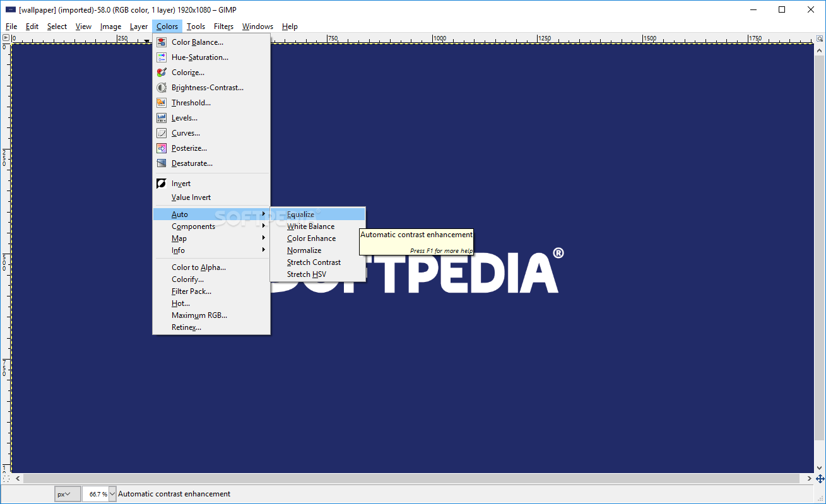826x504 pixels.
Task: Click the ruler origin menu button at top-left
Action: point(6,38)
